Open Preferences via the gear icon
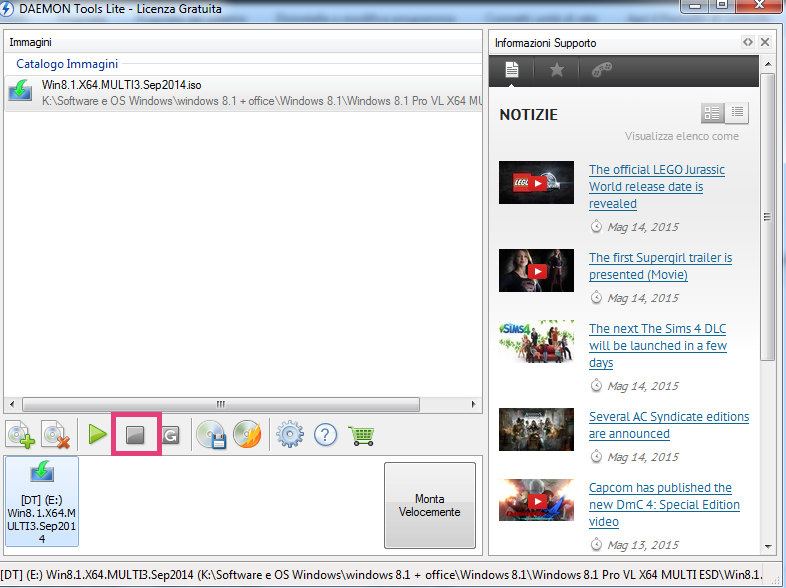786x588 pixels. [290, 434]
